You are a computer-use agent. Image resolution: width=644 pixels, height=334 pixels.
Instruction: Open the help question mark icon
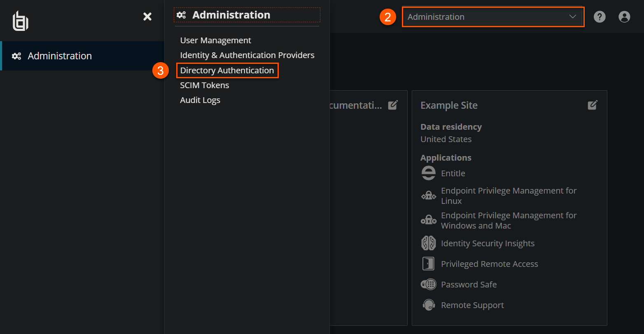600,17
